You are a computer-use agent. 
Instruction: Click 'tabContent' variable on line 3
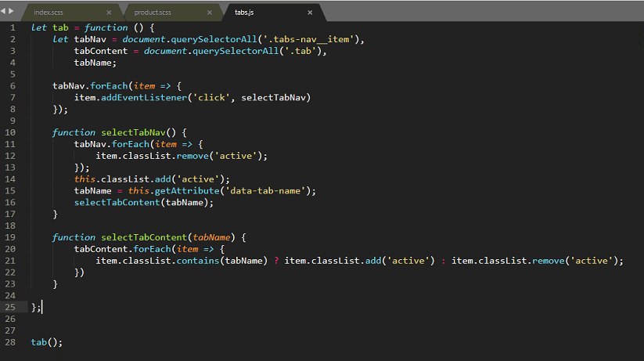(101, 51)
